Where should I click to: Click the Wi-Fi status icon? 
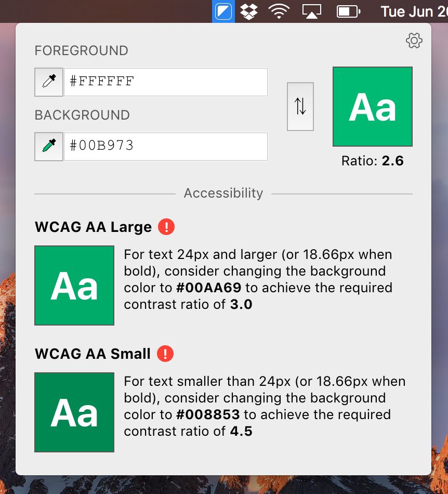279,11
